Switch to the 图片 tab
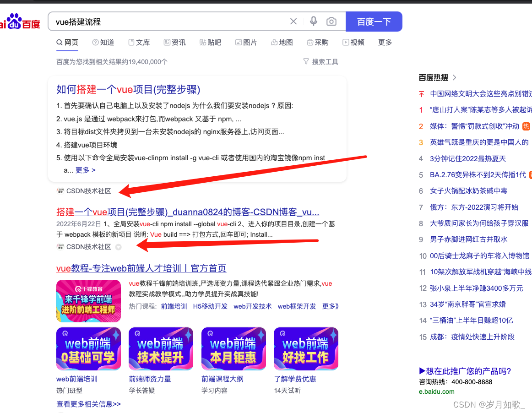532x413 pixels. pyautogui.click(x=246, y=43)
